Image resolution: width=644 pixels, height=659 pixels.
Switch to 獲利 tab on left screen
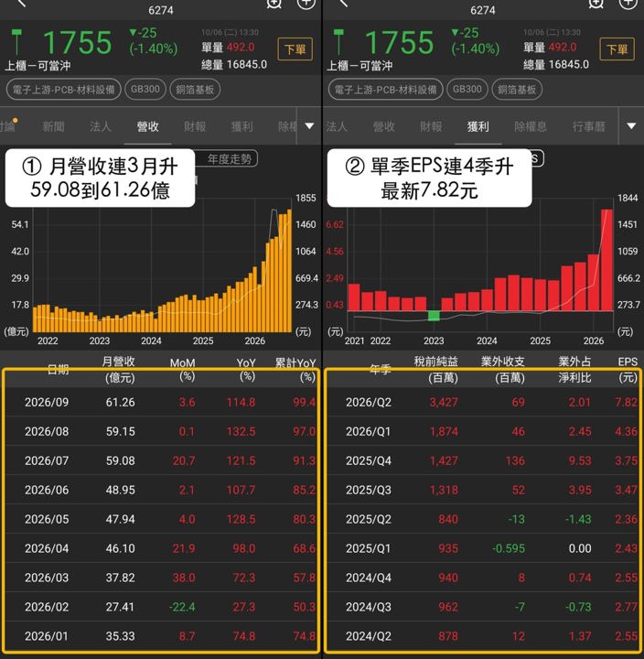pos(242,126)
